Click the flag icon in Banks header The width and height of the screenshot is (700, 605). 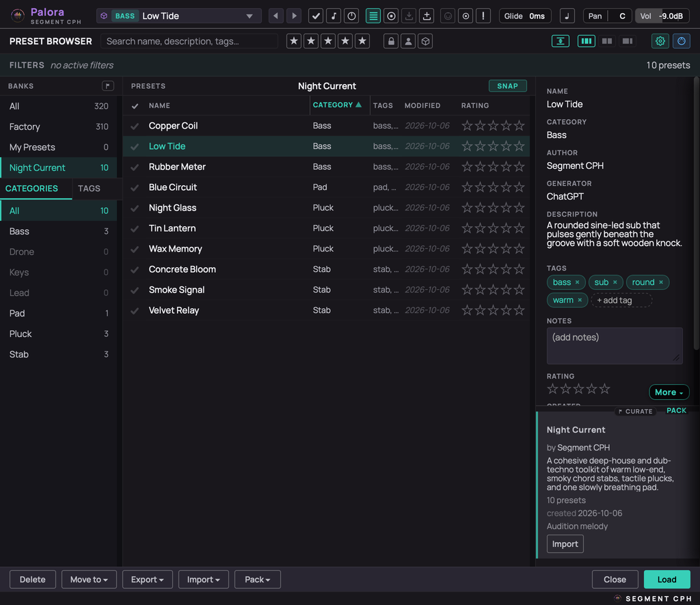click(107, 85)
